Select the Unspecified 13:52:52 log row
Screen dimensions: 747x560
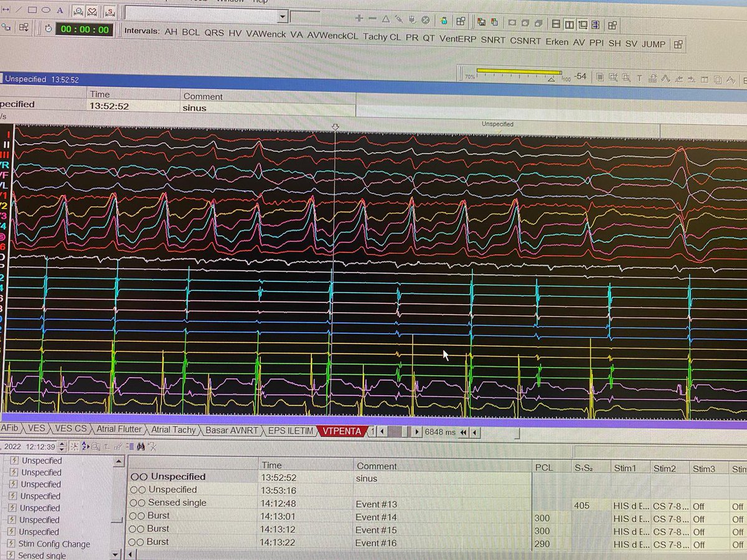coord(330,477)
